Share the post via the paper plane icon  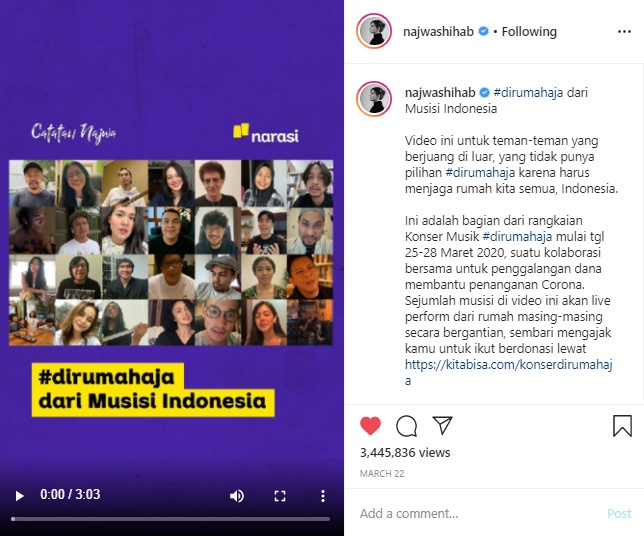click(x=442, y=425)
